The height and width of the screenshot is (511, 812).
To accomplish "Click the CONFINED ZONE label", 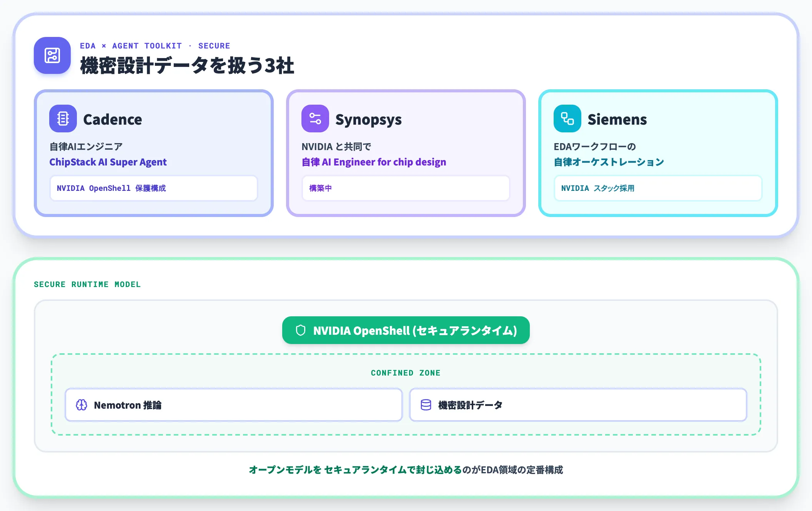I will coord(406,373).
